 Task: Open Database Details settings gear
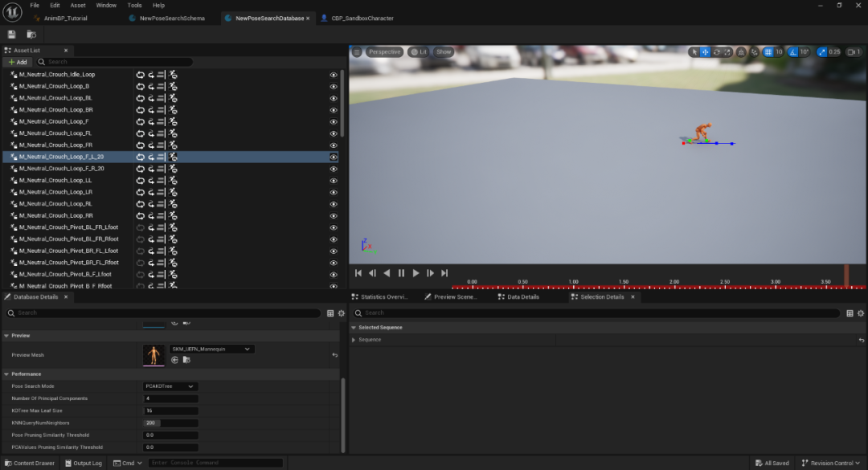342,313
